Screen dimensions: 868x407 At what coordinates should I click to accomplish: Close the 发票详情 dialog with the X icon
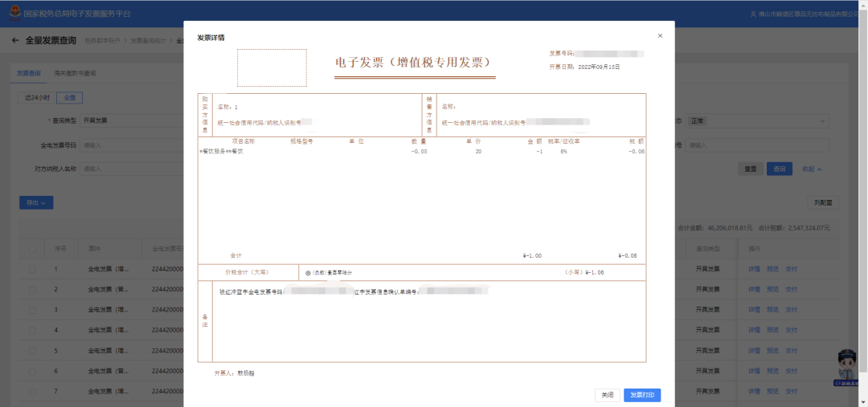(x=660, y=36)
